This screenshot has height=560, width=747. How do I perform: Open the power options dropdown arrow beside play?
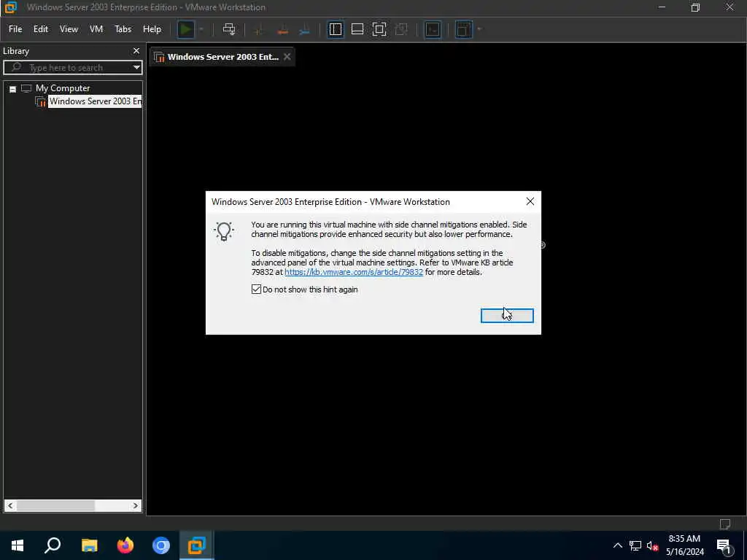pyautogui.click(x=201, y=29)
